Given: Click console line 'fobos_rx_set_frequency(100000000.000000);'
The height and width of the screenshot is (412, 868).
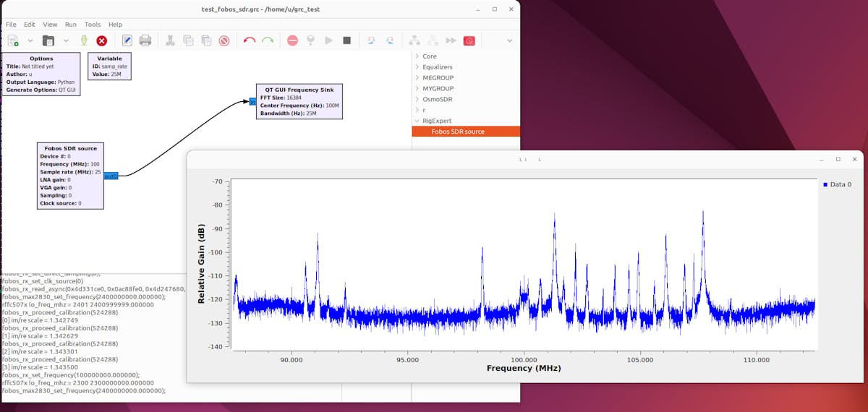Looking at the screenshot, I should click(x=70, y=375).
